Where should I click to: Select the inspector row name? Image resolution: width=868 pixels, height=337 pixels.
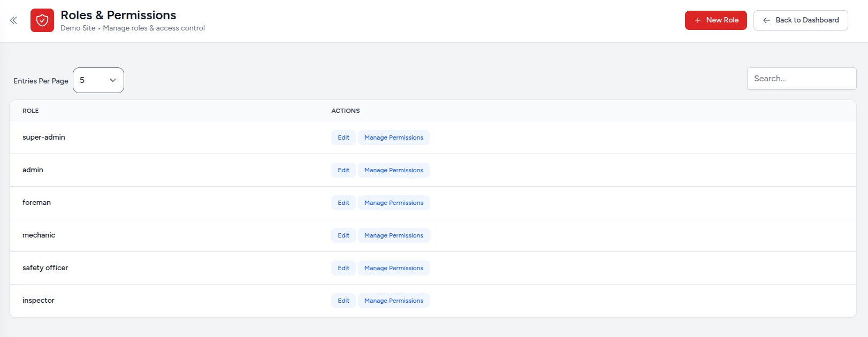39,301
